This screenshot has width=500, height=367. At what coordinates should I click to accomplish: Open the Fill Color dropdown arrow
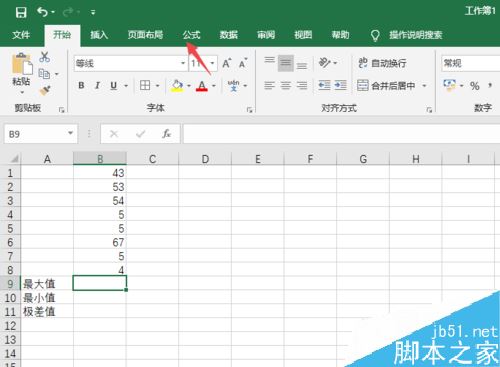tap(188, 86)
